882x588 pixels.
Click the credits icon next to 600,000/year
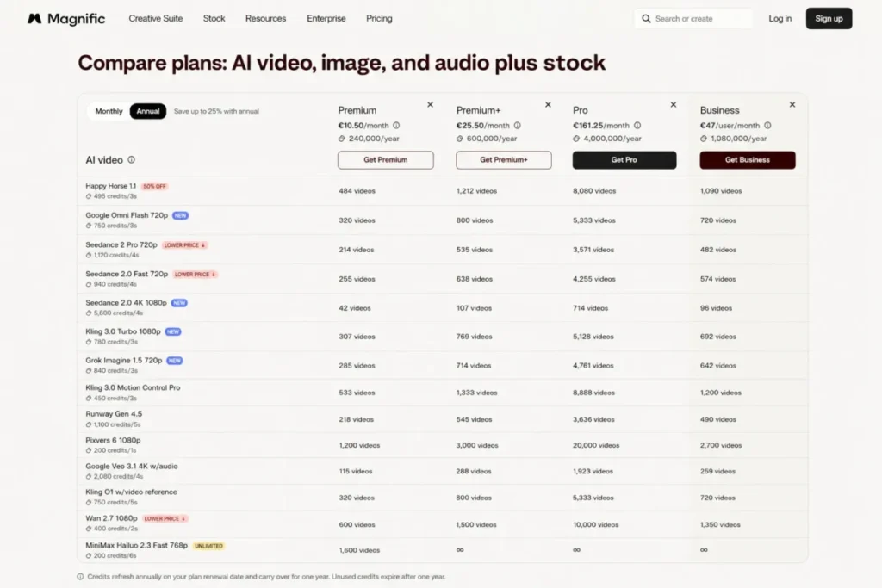point(460,139)
